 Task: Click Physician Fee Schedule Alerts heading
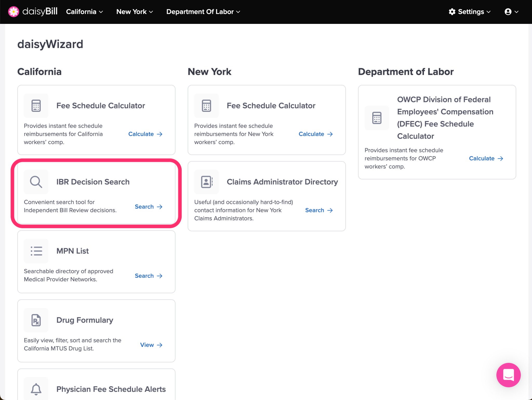[111, 389]
